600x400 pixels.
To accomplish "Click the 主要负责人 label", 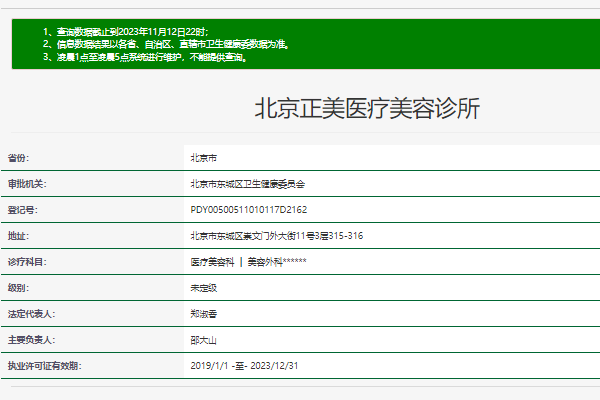I will [31, 340].
